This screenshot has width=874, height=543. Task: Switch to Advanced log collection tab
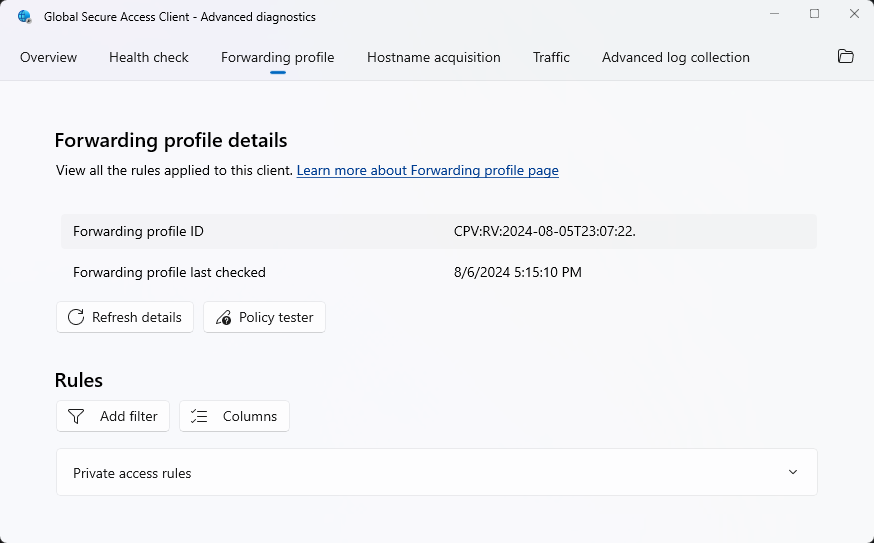[676, 57]
